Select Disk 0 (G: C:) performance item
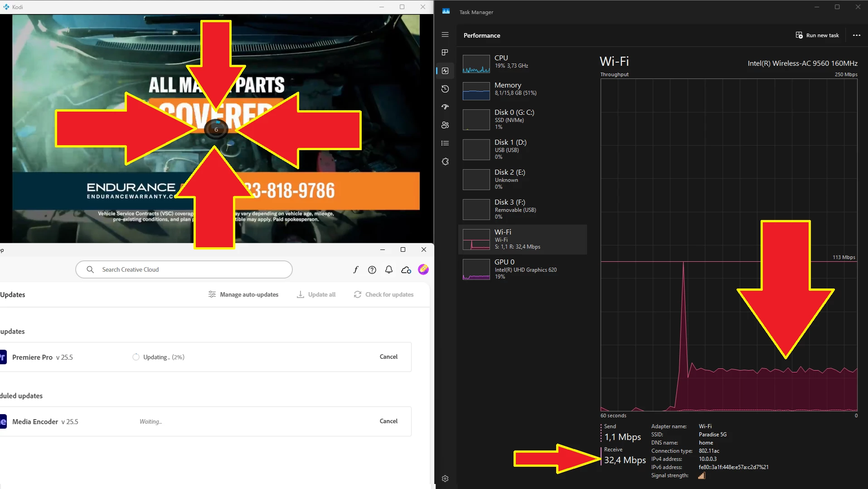This screenshot has width=868, height=489. (522, 120)
